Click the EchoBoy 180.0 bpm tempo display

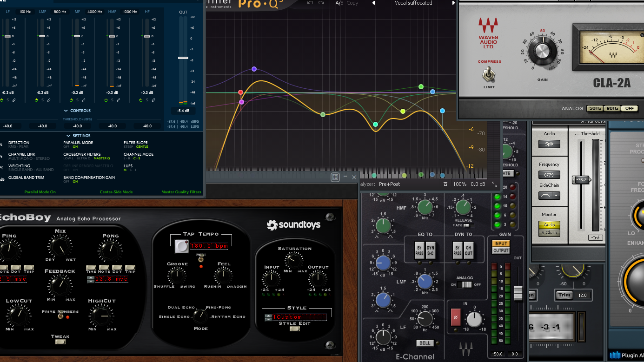click(209, 246)
